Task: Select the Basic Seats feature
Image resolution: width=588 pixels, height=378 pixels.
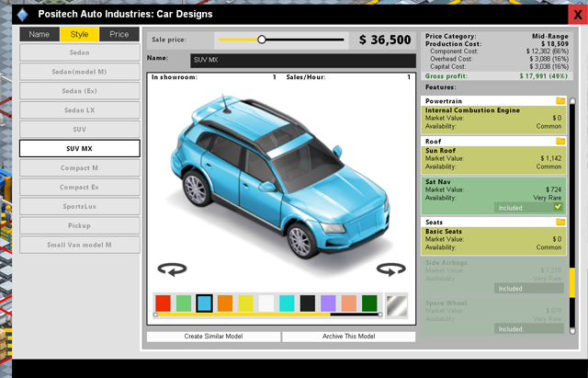Action: tap(494, 241)
